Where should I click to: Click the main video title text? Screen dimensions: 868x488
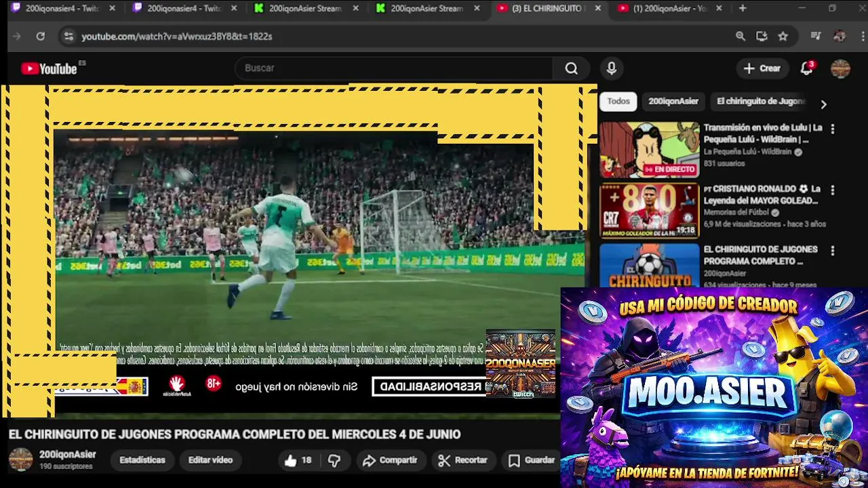point(235,434)
